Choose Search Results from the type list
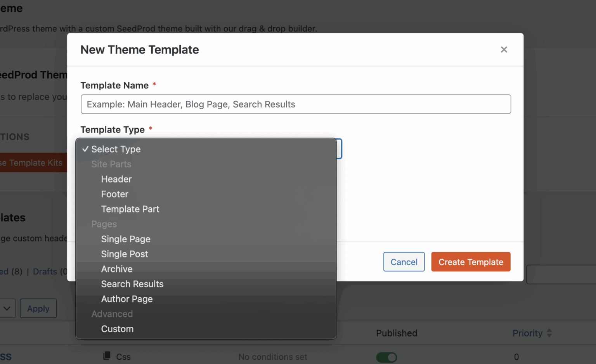This screenshot has height=364, width=596. tap(132, 284)
